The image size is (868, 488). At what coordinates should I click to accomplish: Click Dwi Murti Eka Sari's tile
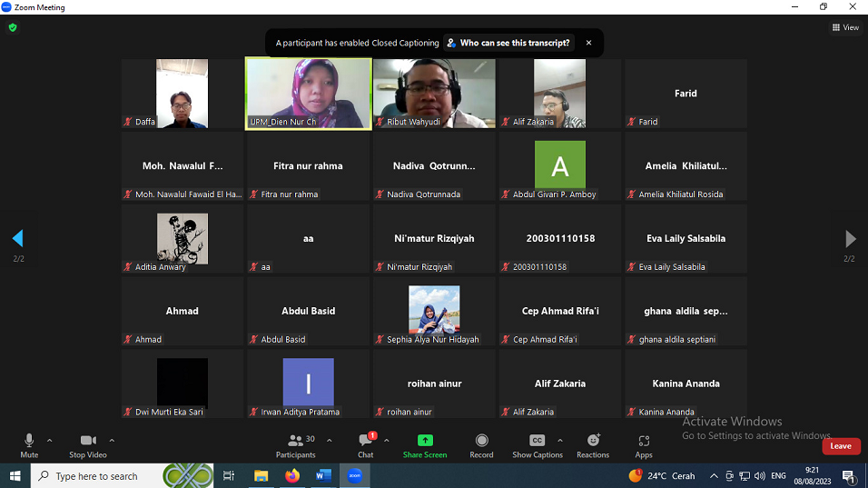(x=182, y=383)
